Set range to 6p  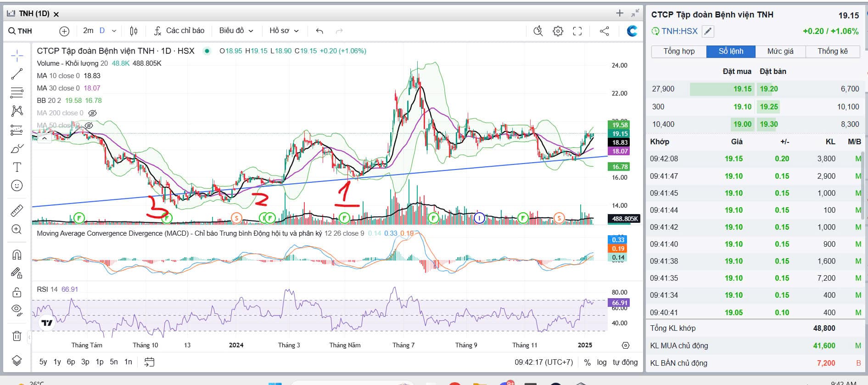(x=71, y=362)
